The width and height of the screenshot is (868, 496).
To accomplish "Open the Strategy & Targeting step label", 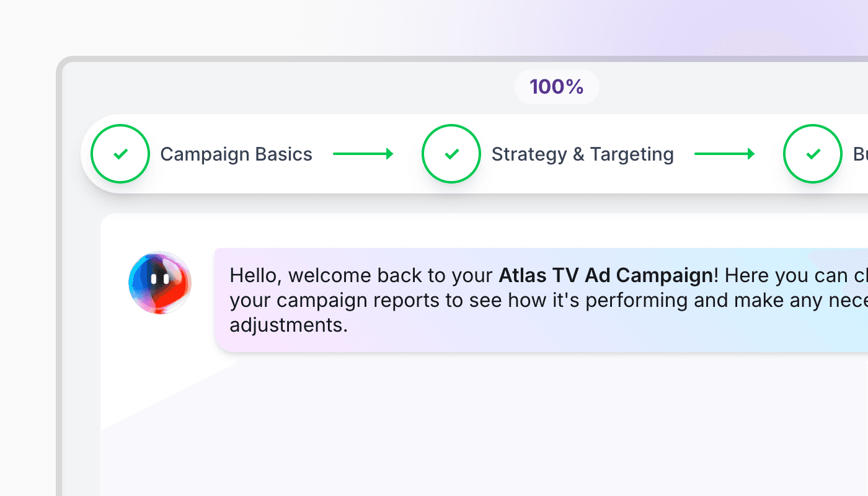I will coord(583,154).
